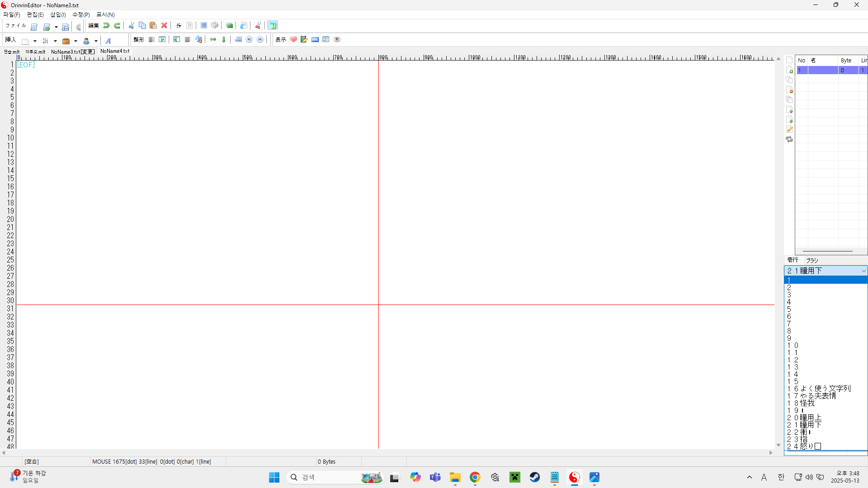The height and width of the screenshot is (488, 868).
Task: Remove page with orange minus icon
Action: click(789, 90)
